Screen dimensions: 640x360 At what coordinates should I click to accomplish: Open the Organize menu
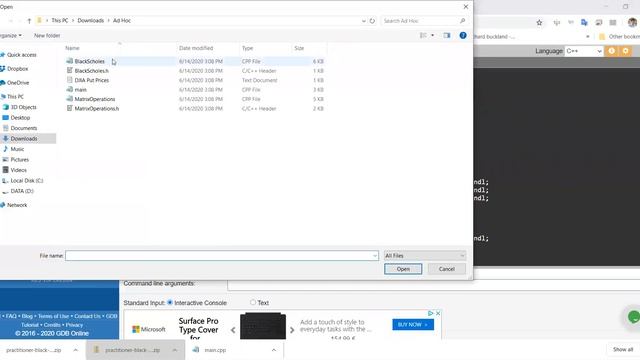click(11, 36)
